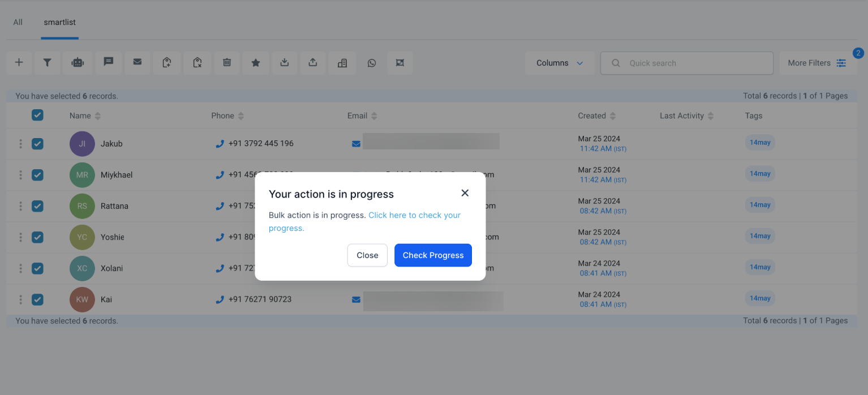Uncheck the select-all checkbox in the table header
The height and width of the screenshot is (395, 868).
(x=37, y=115)
